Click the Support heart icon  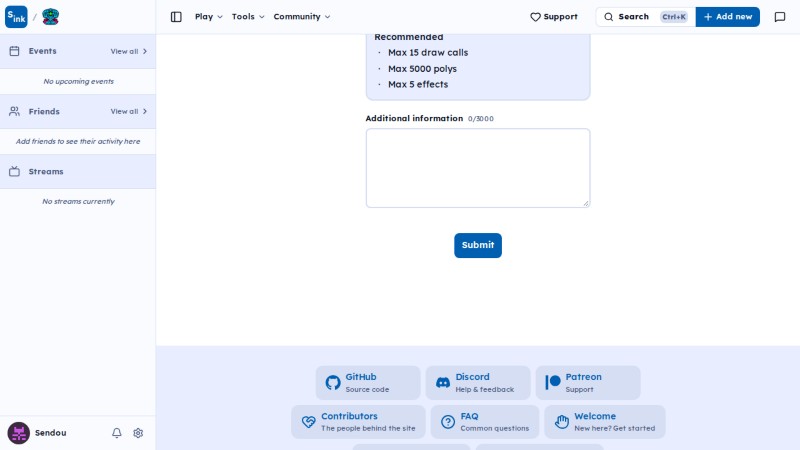coord(535,17)
